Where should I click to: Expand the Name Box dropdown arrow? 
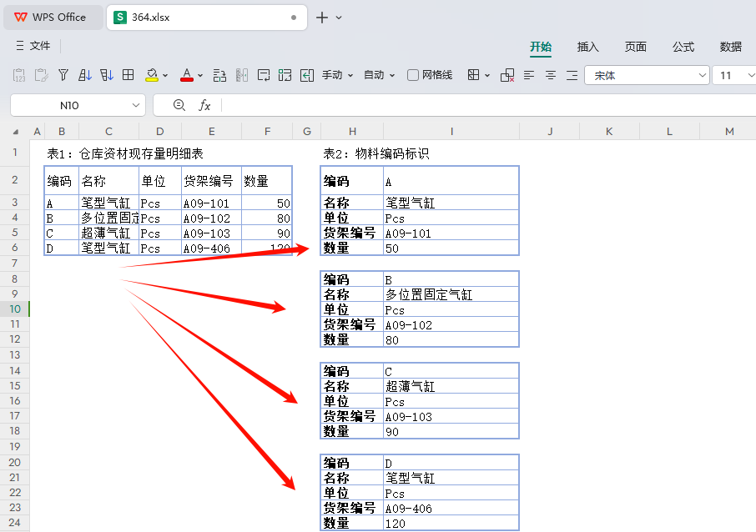click(x=136, y=105)
